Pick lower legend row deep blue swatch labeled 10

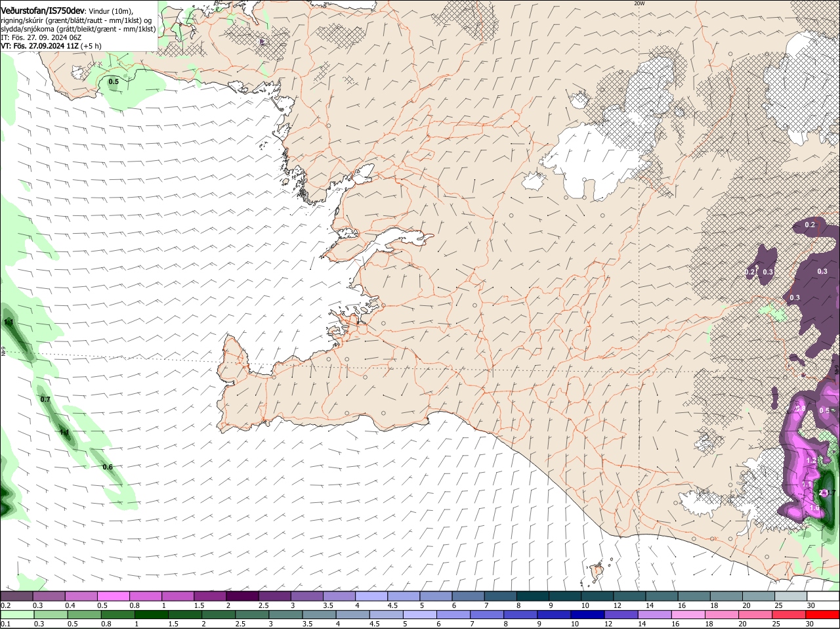tap(588, 615)
